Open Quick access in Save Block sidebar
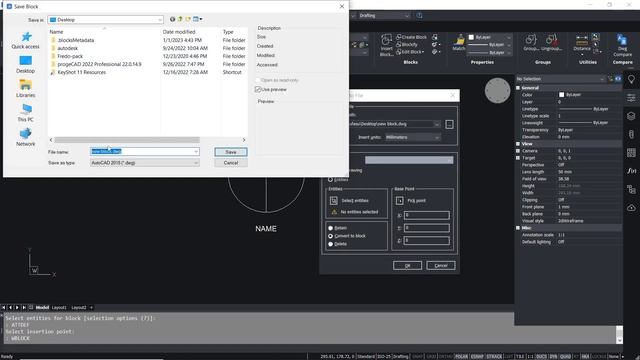Viewport: 640px width, 360px height. [x=25, y=40]
